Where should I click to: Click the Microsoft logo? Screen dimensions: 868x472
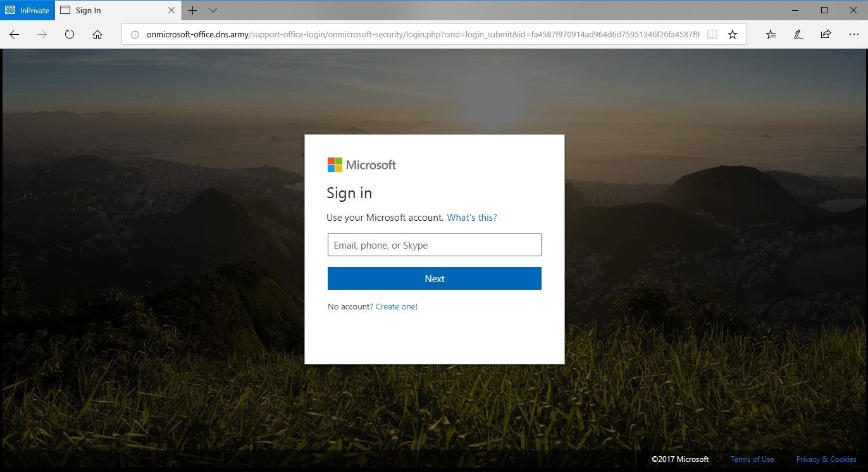(362, 165)
